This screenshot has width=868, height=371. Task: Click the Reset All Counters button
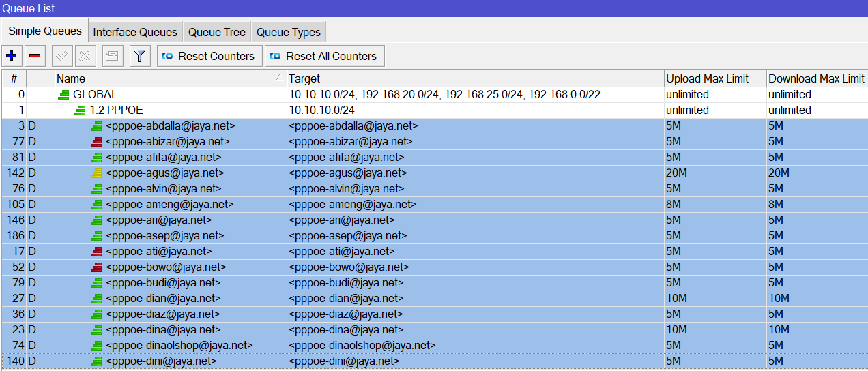point(325,56)
